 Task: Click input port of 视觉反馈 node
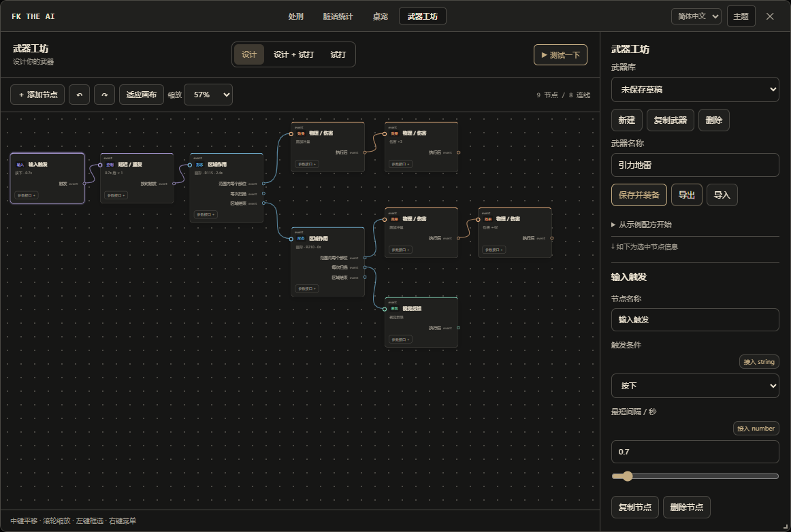[x=385, y=309]
